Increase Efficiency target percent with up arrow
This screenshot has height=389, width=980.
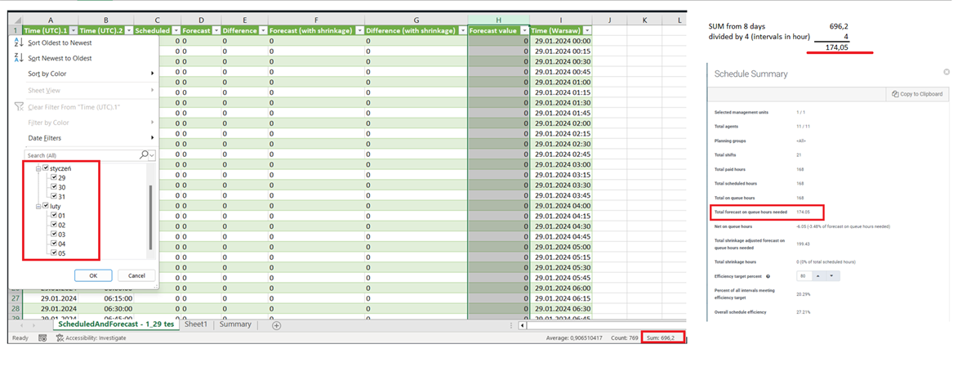(820, 275)
